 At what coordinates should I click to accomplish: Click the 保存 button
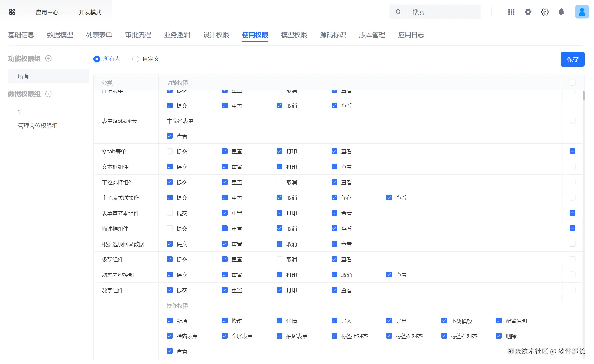(572, 59)
